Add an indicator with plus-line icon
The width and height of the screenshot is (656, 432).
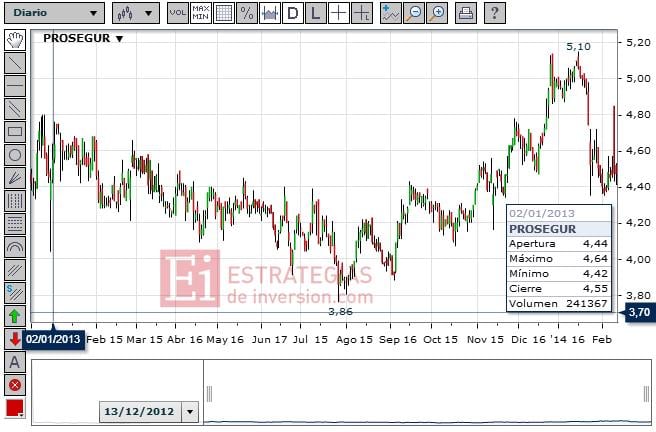pyautogui.click(x=391, y=13)
